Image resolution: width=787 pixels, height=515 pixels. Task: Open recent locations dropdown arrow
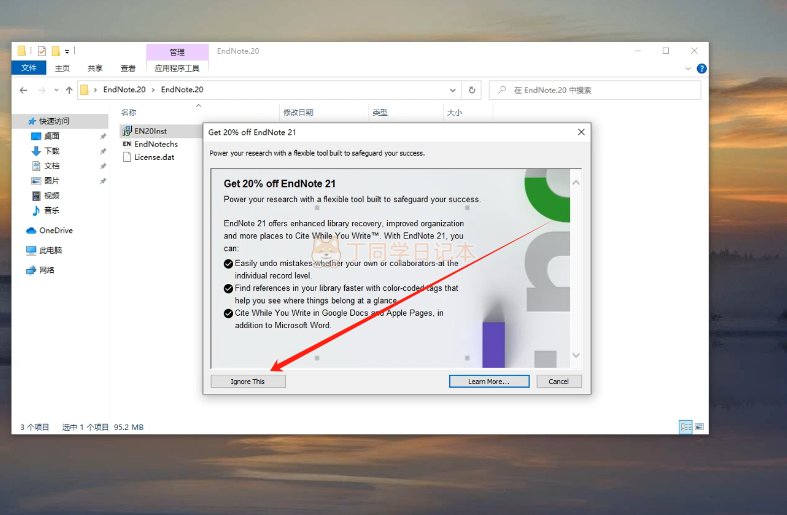coord(56,90)
